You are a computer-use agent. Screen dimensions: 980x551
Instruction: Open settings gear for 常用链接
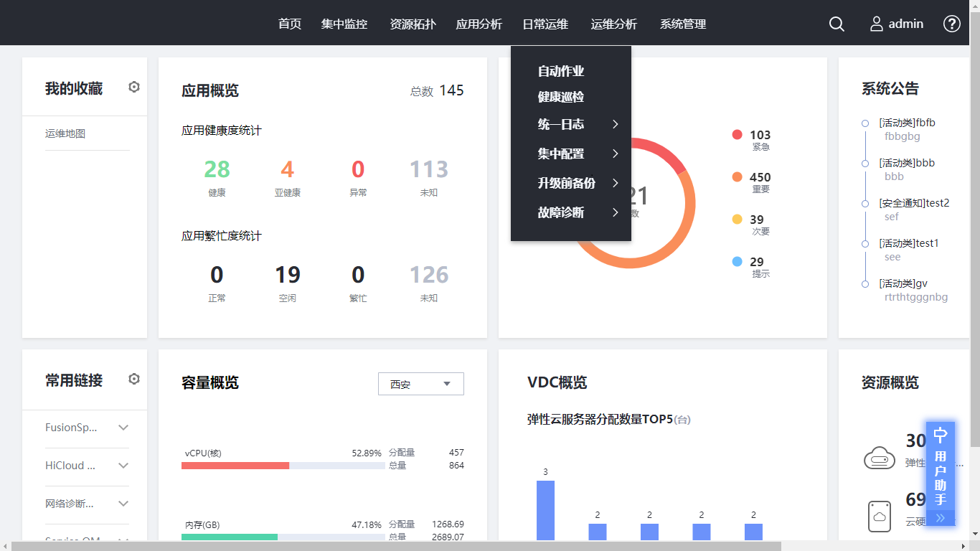tap(134, 380)
